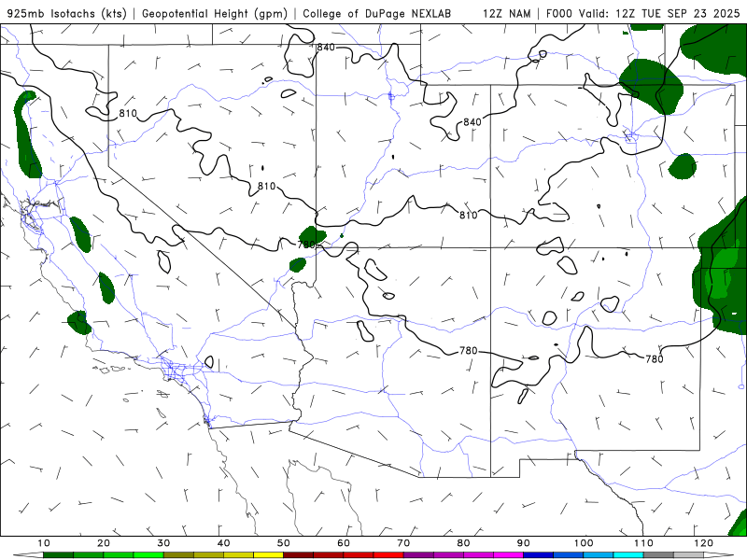Click the legend value '50'
The width and height of the screenshot is (747, 560).
(284, 543)
